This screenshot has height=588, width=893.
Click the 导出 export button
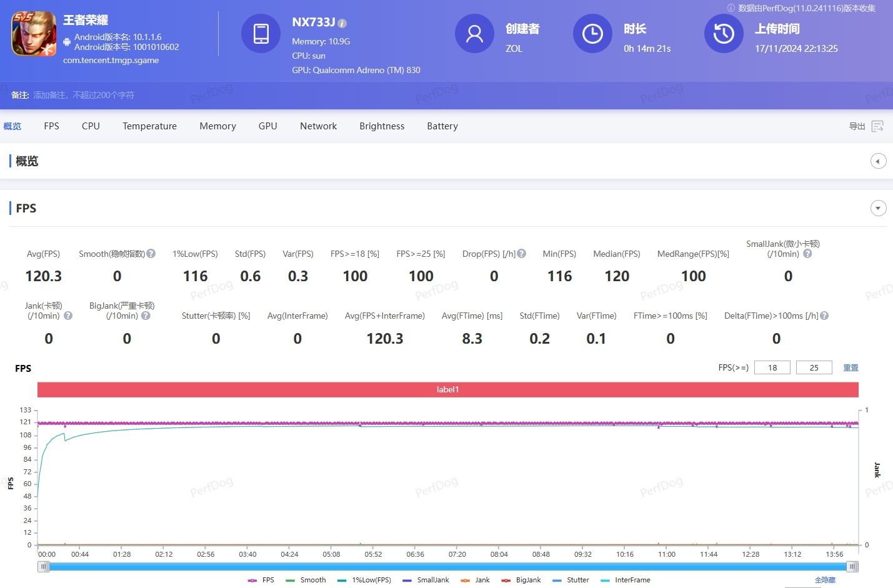coord(857,126)
